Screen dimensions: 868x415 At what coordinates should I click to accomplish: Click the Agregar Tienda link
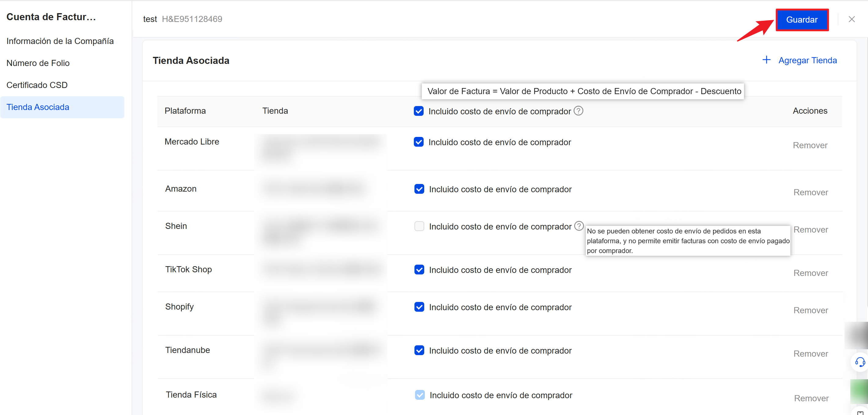(x=807, y=60)
